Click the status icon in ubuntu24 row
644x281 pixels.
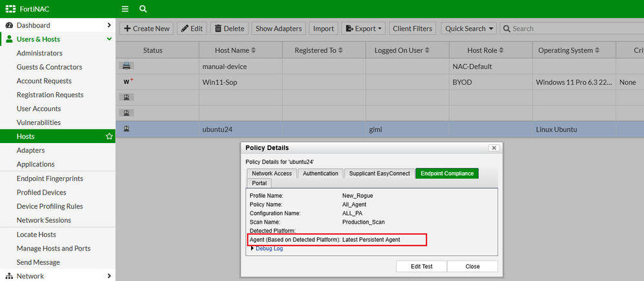tap(127, 129)
